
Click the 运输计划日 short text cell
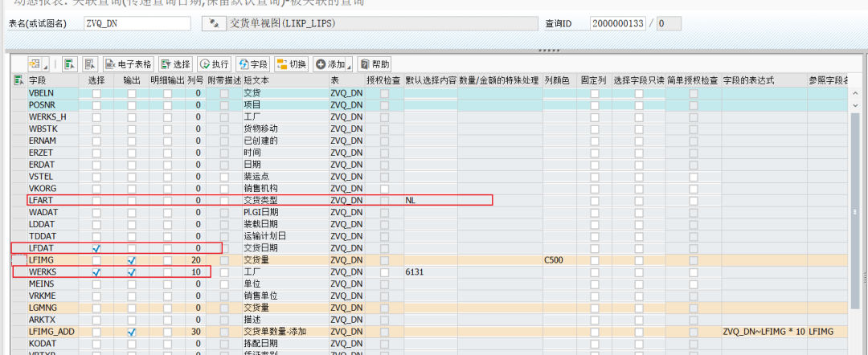tap(285, 236)
